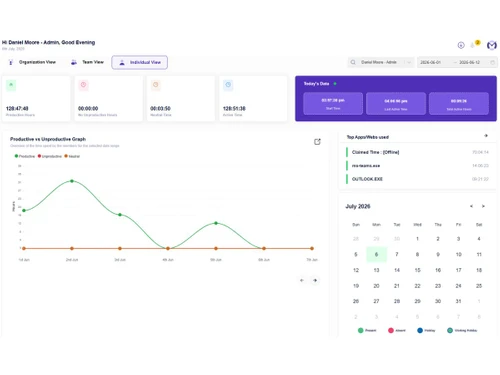Toggle the Unproductive legend series

50,156
